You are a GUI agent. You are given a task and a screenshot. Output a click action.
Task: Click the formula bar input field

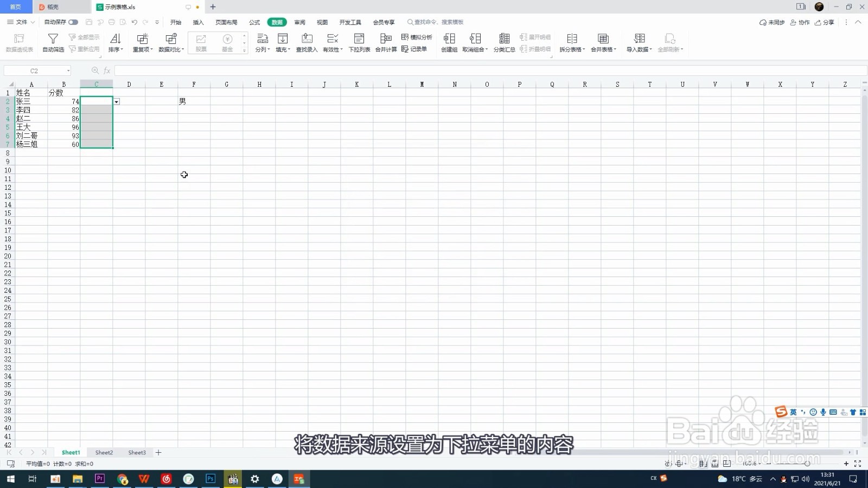coord(490,70)
